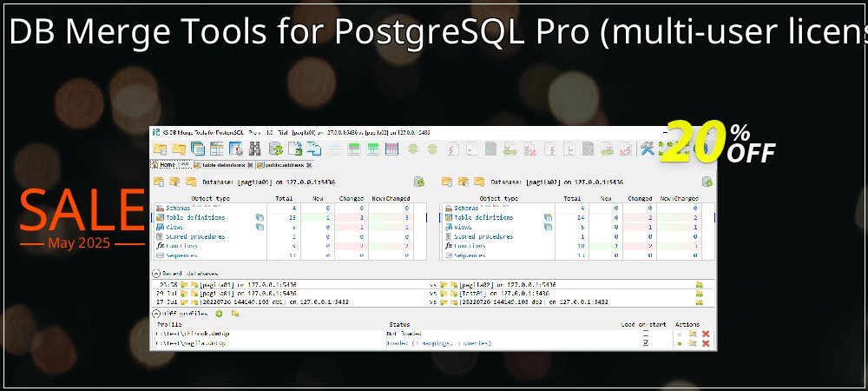Click open icon at end of Test01 recent row
The height and width of the screenshot is (391, 868).
[699, 294]
